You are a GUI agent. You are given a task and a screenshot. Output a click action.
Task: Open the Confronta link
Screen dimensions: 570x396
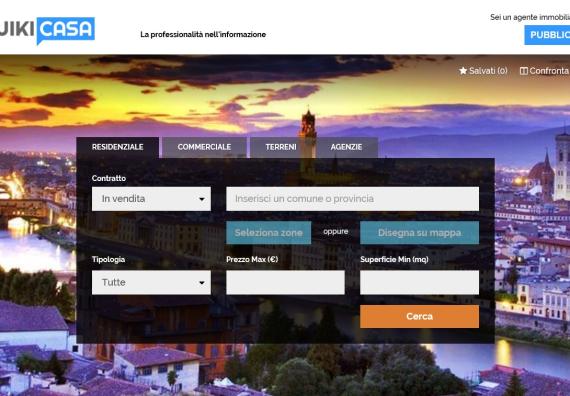(545, 71)
